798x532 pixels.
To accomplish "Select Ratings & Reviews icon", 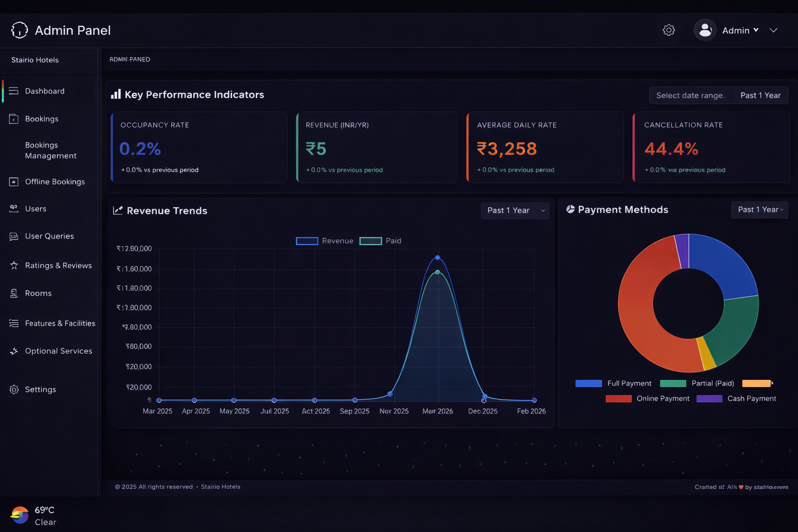I will [14, 265].
